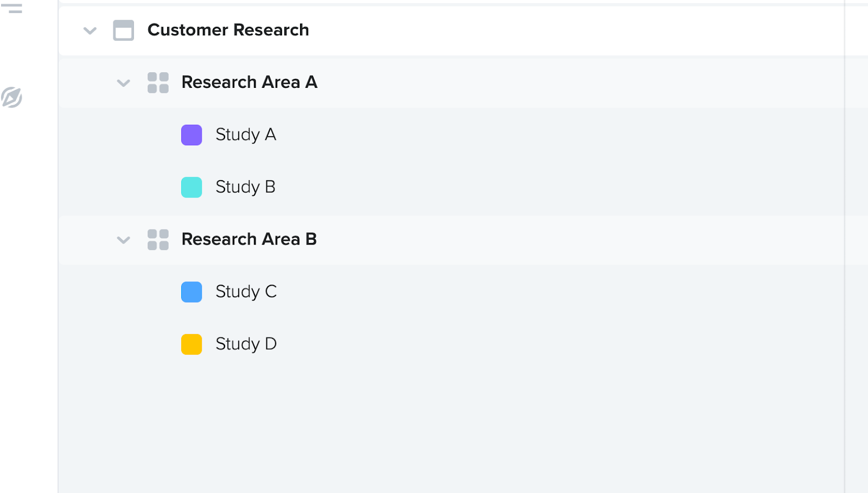The height and width of the screenshot is (493, 868).
Task: Click the purple Study A color swatch
Action: click(x=192, y=135)
